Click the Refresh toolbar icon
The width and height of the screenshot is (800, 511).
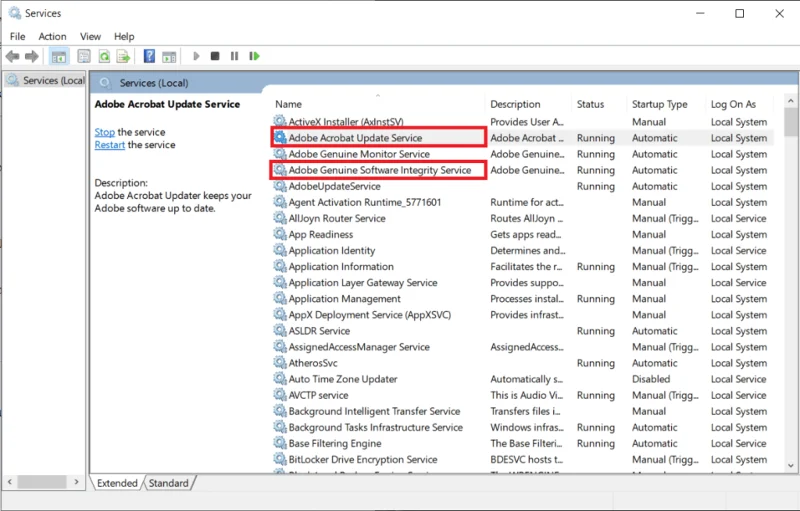point(104,56)
